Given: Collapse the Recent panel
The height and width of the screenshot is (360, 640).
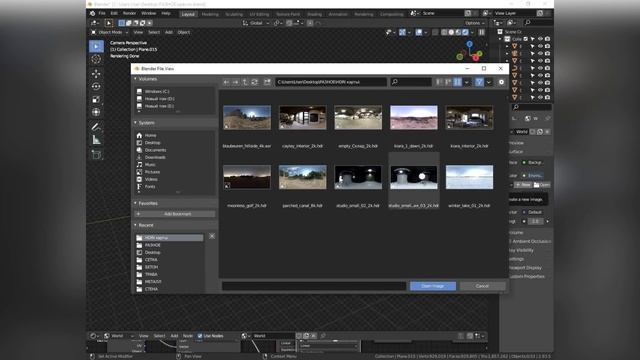Looking at the screenshot, I should point(136,225).
